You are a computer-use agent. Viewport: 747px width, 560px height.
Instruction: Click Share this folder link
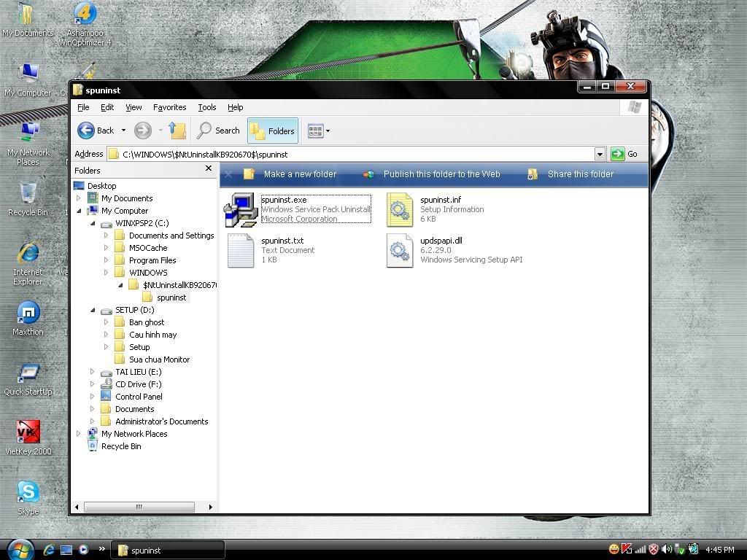(580, 174)
